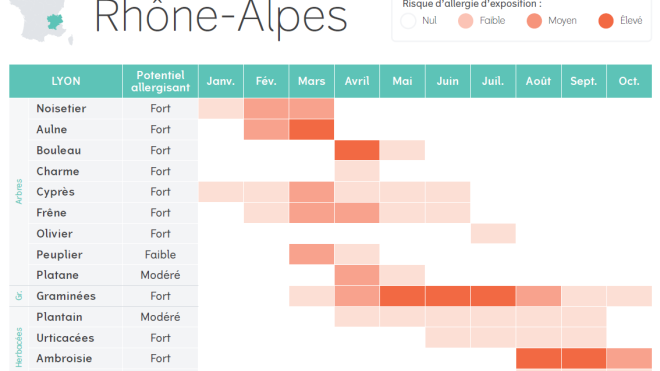Click Ambroisie high-risk cell in Sept.
The height and width of the screenshot is (371, 660).
(x=584, y=358)
